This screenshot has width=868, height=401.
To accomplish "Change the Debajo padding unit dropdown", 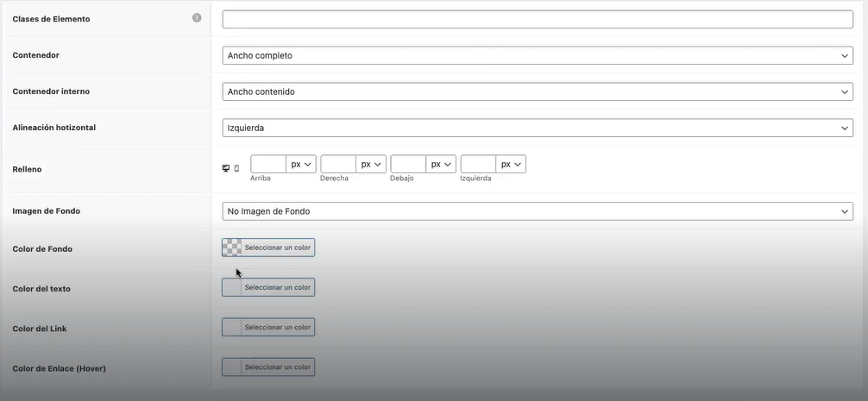I will pyautogui.click(x=441, y=164).
